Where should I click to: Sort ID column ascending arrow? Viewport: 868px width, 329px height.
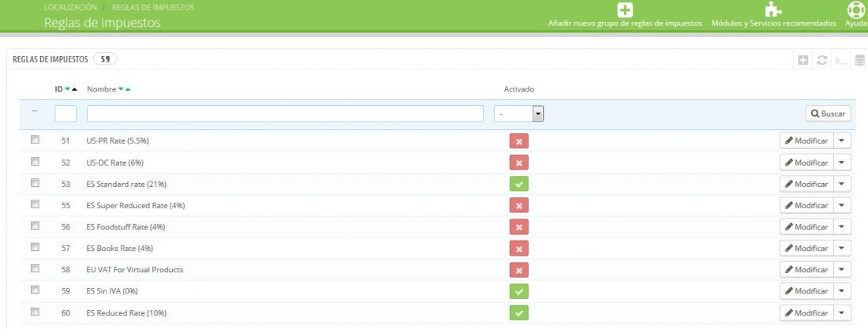[75, 89]
